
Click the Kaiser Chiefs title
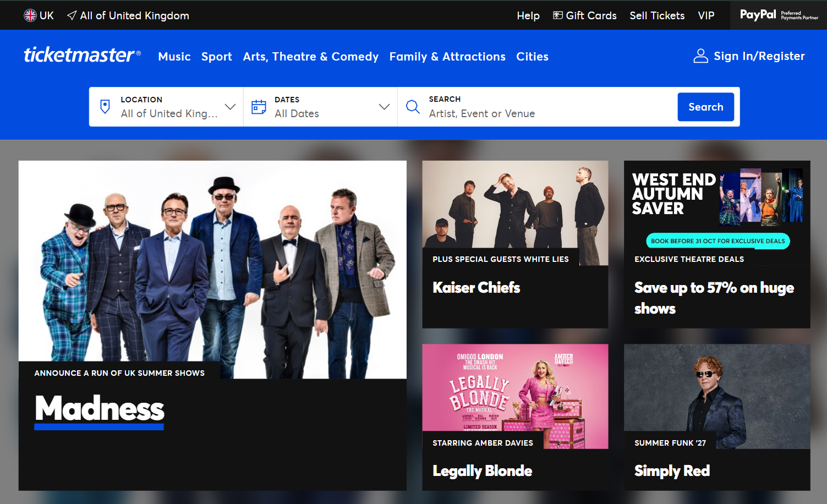coord(477,288)
